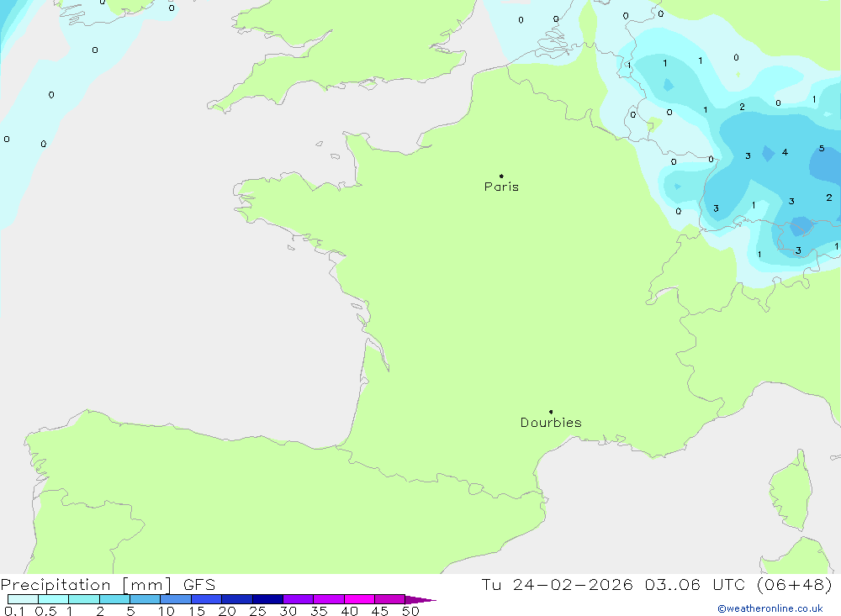Click the '15' legend scale label
The height and width of the screenshot is (616, 841).
coord(197,611)
